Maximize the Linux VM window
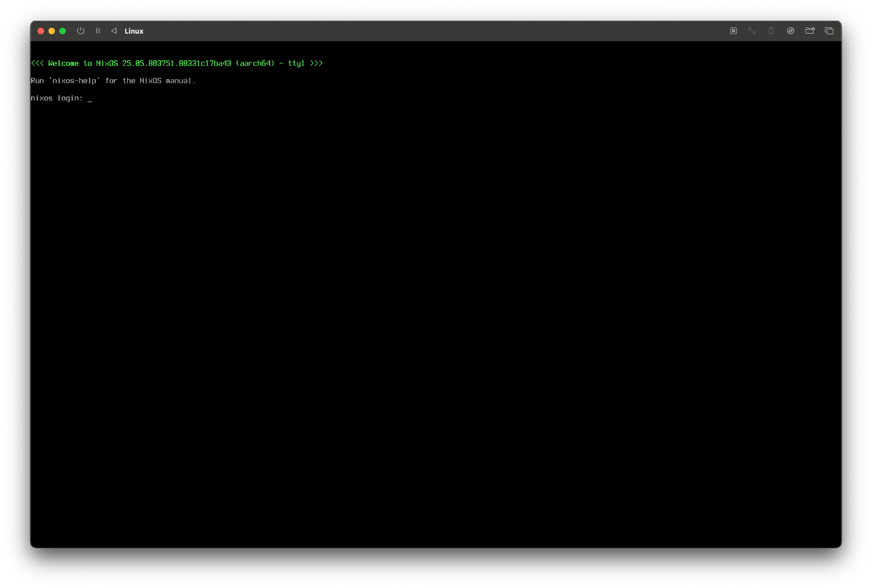The image size is (872, 588). (x=62, y=31)
